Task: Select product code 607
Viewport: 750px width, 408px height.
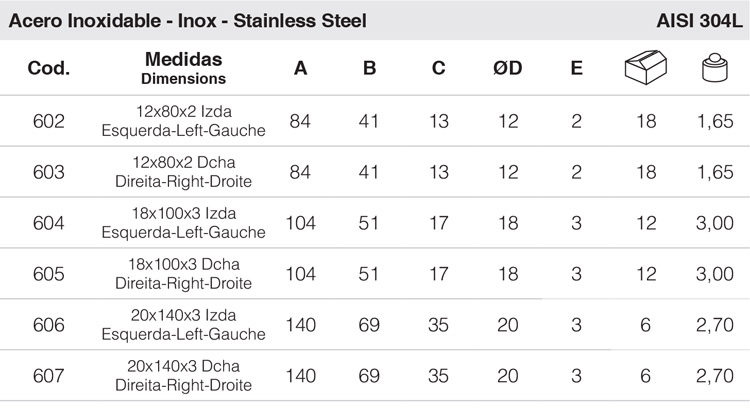Action: tap(48, 376)
